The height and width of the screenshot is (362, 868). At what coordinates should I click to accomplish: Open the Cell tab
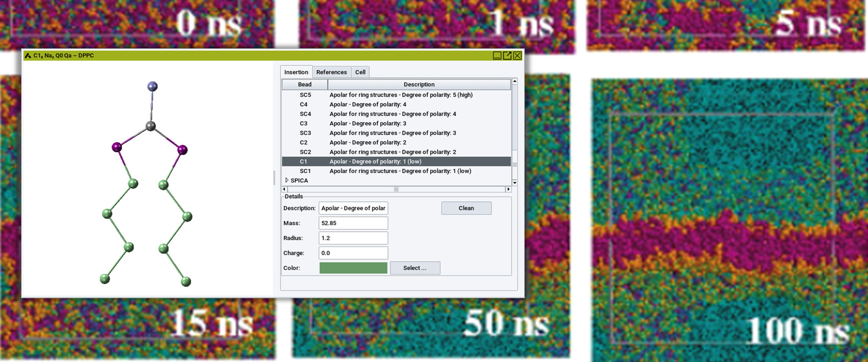point(360,72)
